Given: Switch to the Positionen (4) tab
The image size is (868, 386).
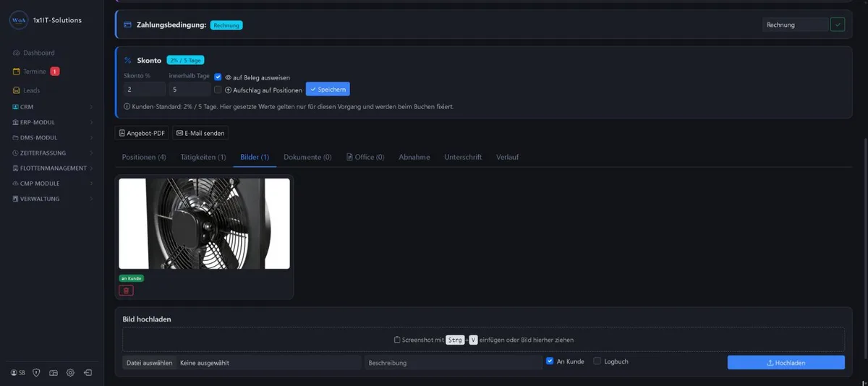Looking at the screenshot, I should coord(144,157).
